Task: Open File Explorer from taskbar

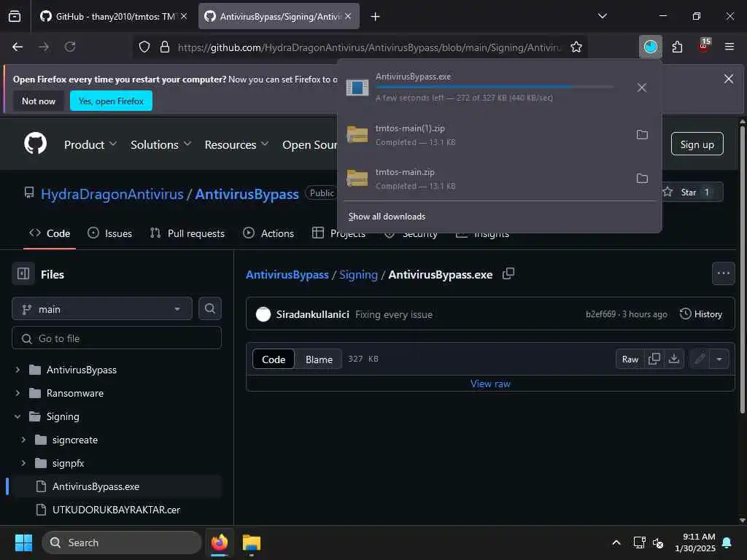Action: (251, 542)
